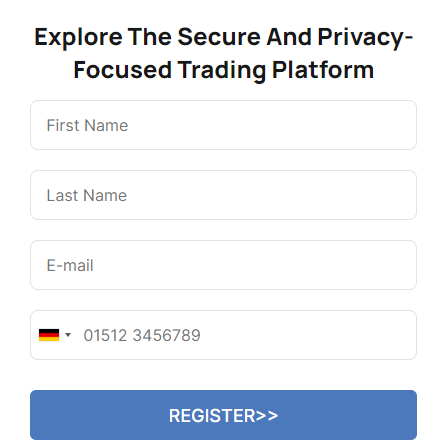Select the black-red-gold flag in phone field
Viewport: 447px width, 447px height.
point(49,335)
